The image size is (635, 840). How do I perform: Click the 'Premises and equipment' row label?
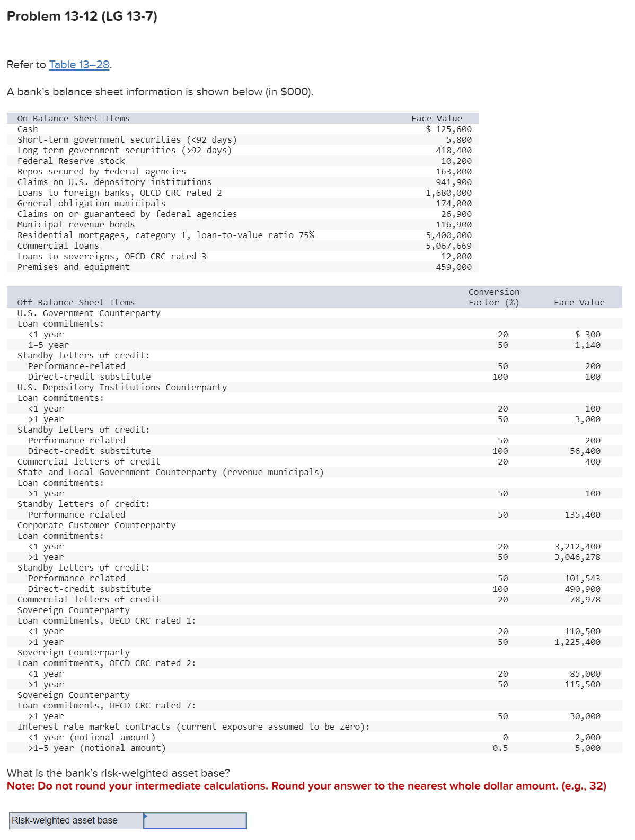click(73, 267)
